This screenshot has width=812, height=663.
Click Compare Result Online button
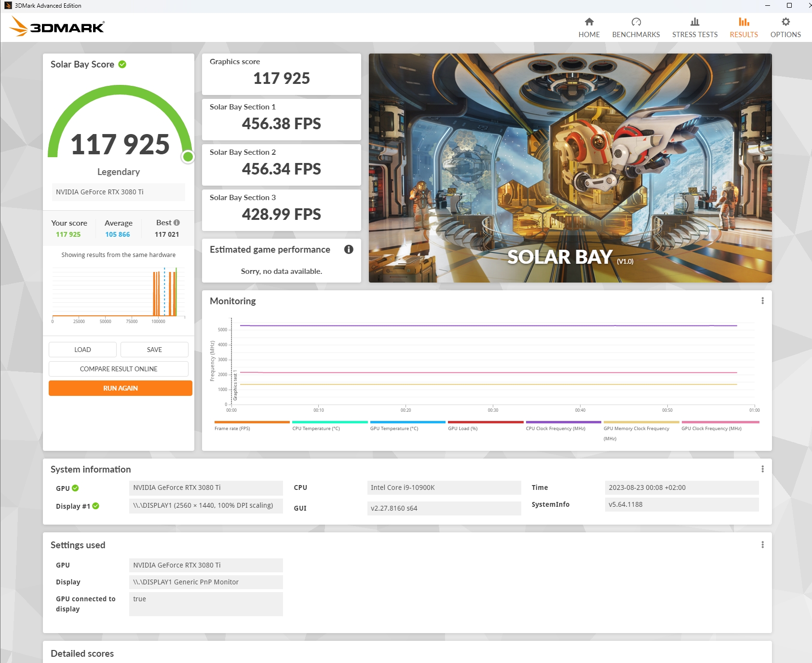click(119, 369)
